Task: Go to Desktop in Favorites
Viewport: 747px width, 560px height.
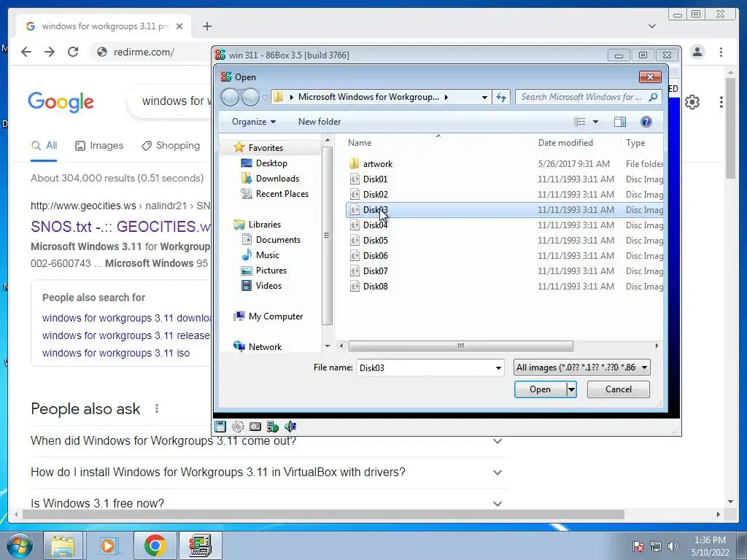Action: [271, 163]
